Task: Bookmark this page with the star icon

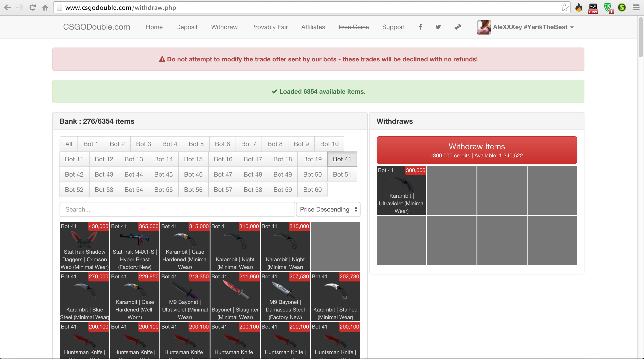Action: pyautogui.click(x=564, y=7)
